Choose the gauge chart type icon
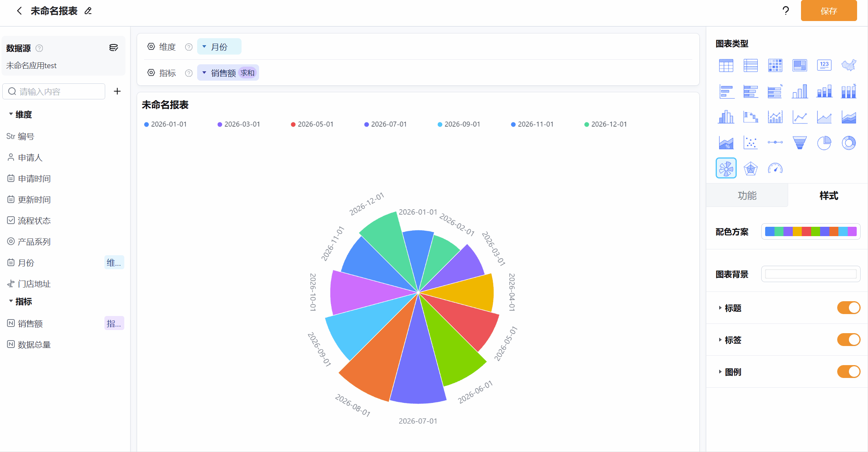Image resolution: width=868 pixels, height=452 pixels. [775, 168]
